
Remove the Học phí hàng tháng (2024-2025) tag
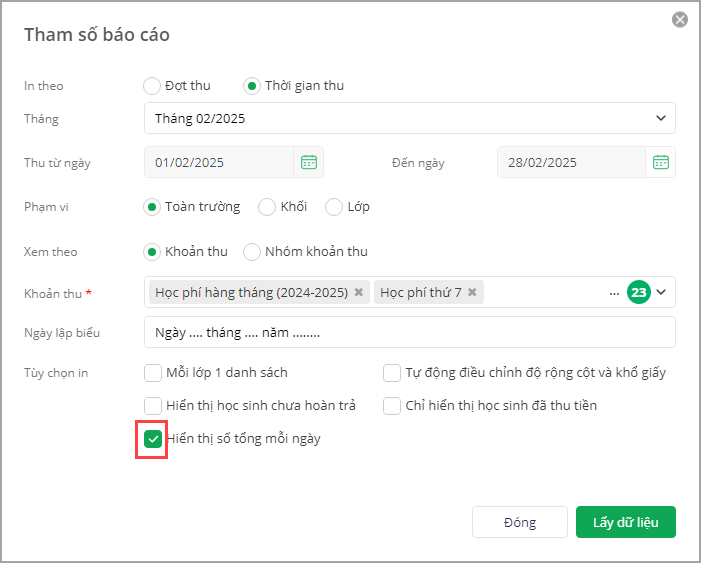pyautogui.click(x=359, y=292)
